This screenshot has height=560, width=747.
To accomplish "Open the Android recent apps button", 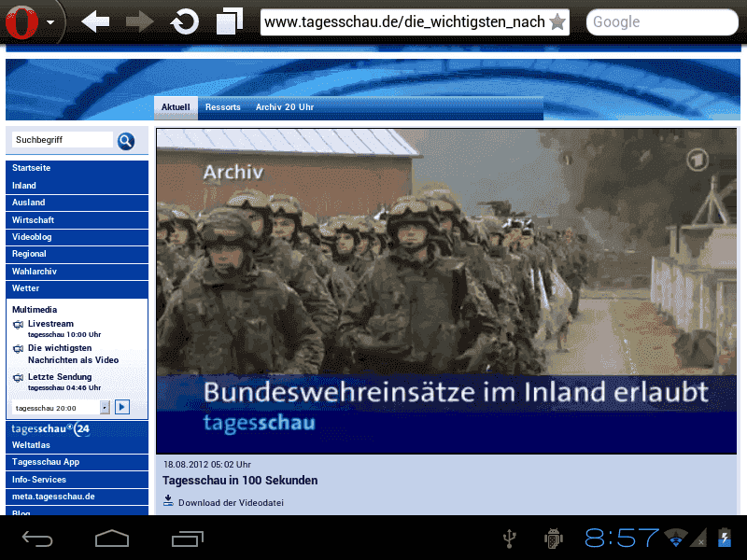I will [x=188, y=539].
